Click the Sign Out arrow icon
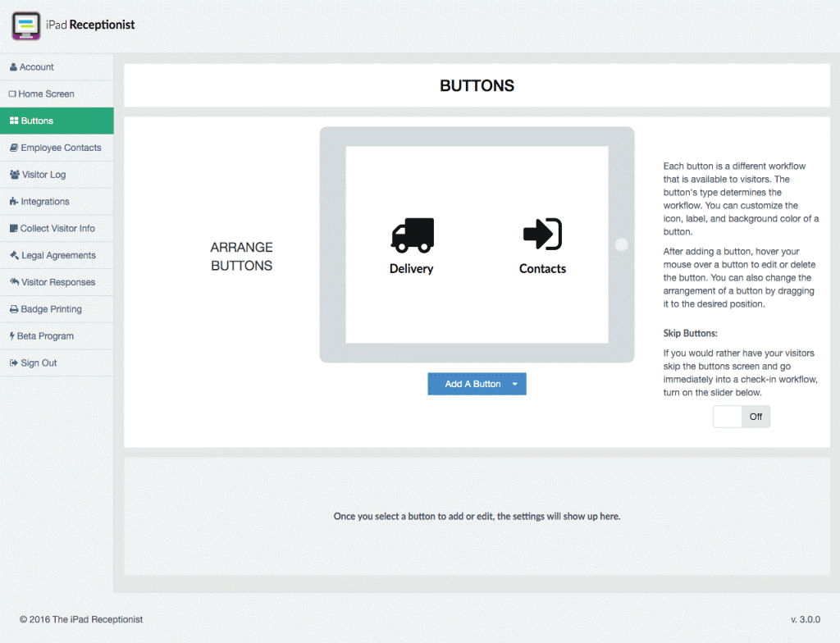840x643 pixels. (14, 363)
